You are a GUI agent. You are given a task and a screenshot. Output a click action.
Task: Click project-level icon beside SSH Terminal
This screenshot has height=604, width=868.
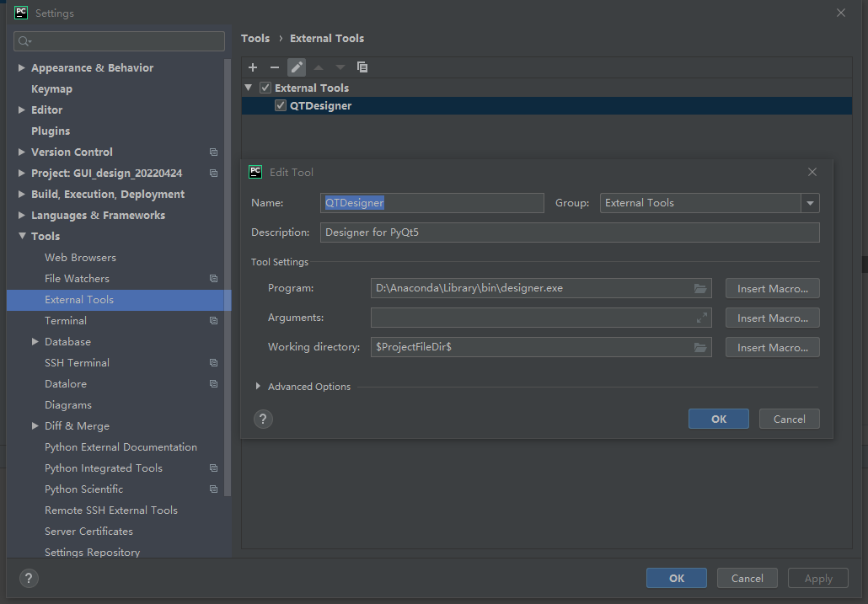pyautogui.click(x=213, y=363)
